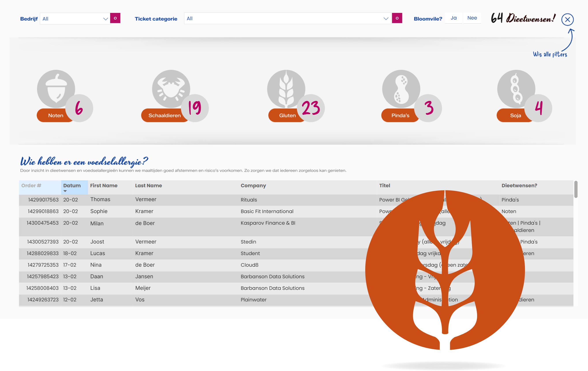Click company cell Stedin

click(x=248, y=242)
